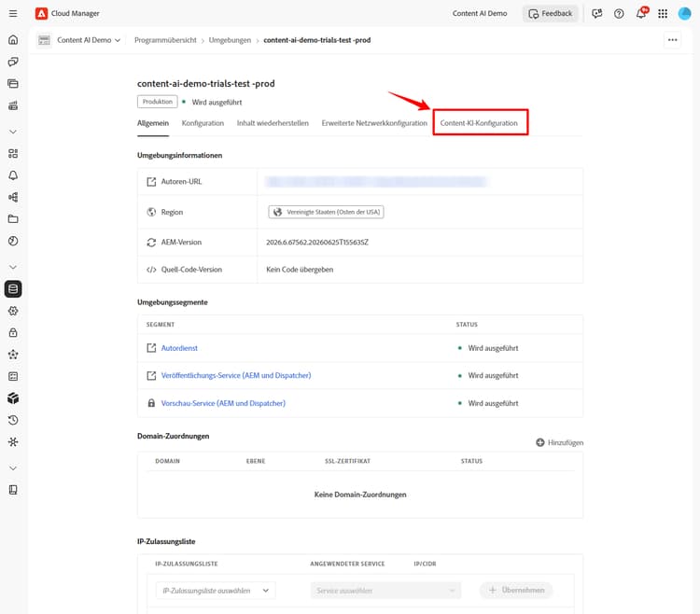The width and height of the screenshot is (700, 614).
Task: Open the Service auswählen dropdown
Action: pos(385,591)
